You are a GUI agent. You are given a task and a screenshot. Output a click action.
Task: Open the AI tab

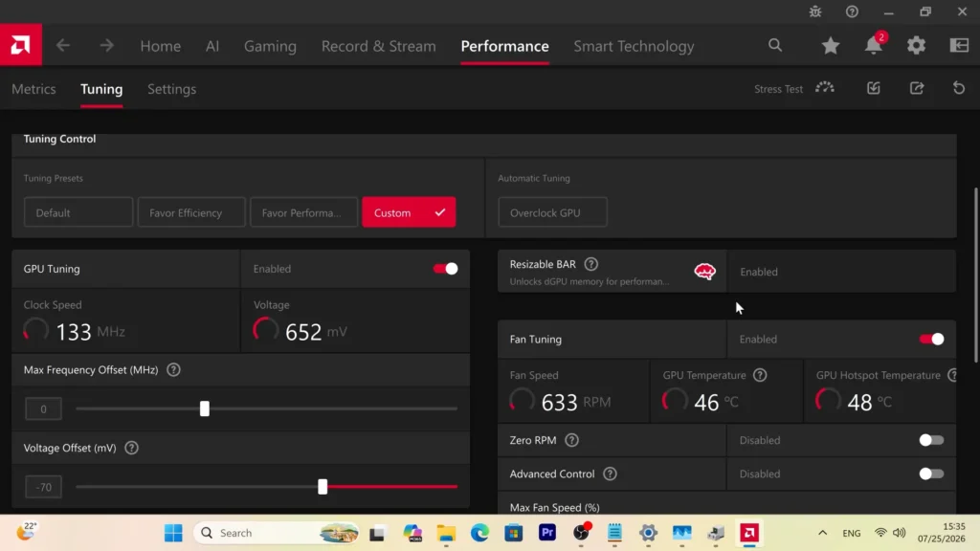point(212,46)
